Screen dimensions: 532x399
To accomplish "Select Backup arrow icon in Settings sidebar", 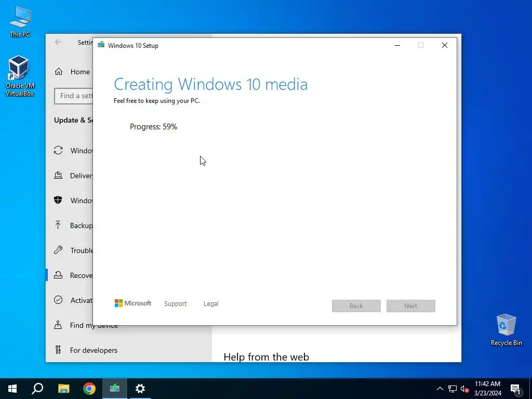I will [x=58, y=225].
